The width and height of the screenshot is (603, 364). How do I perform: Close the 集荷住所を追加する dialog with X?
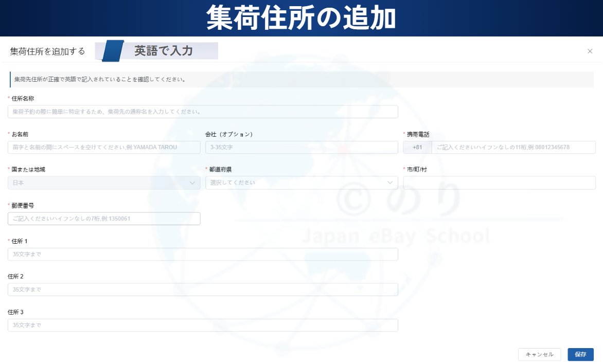coord(590,51)
